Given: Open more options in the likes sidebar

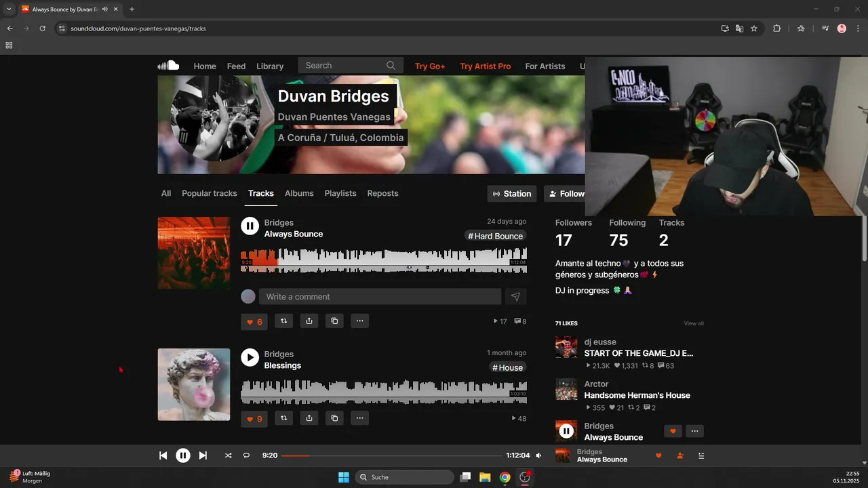Looking at the screenshot, I should (694, 431).
